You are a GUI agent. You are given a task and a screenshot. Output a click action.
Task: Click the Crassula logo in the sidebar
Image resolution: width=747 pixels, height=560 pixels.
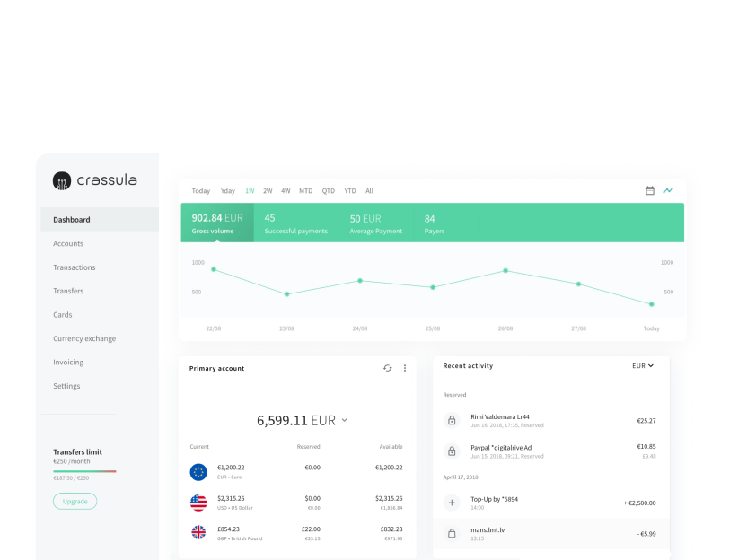tap(94, 179)
